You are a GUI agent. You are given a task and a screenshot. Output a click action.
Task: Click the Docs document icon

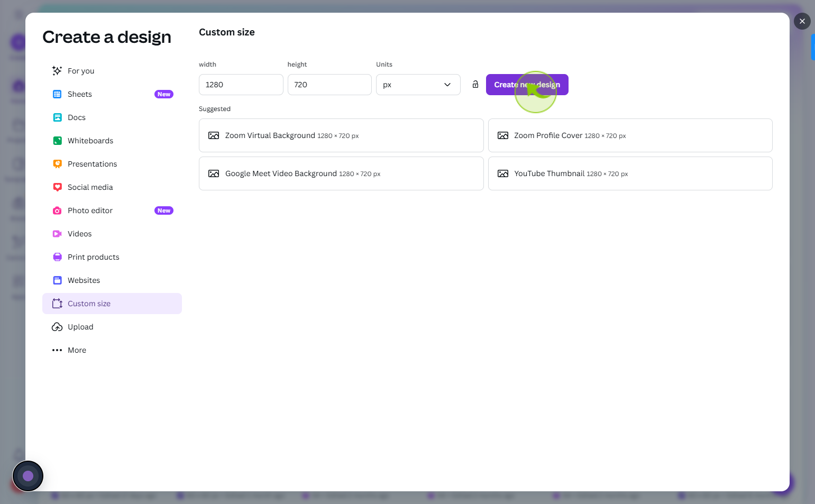57,117
